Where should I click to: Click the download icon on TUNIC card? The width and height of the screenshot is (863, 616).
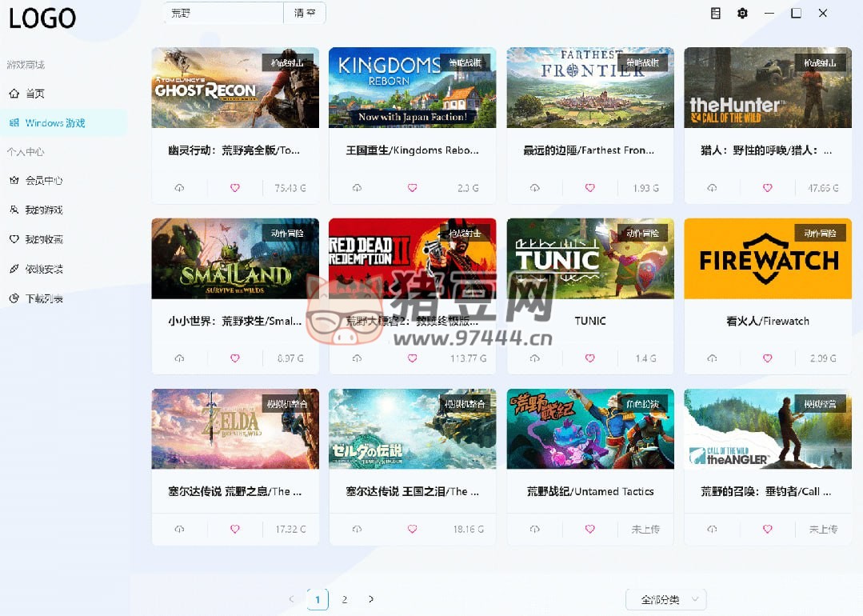pyautogui.click(x=534, y=358)
